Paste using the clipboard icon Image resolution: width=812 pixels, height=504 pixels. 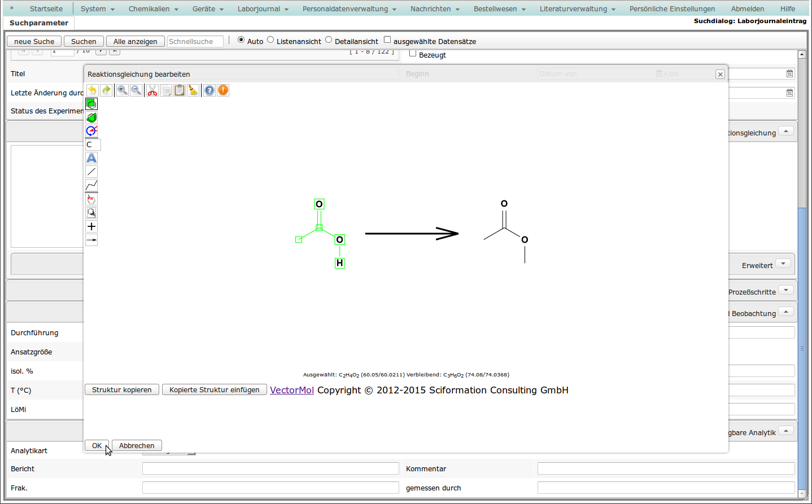coord(180,90)
